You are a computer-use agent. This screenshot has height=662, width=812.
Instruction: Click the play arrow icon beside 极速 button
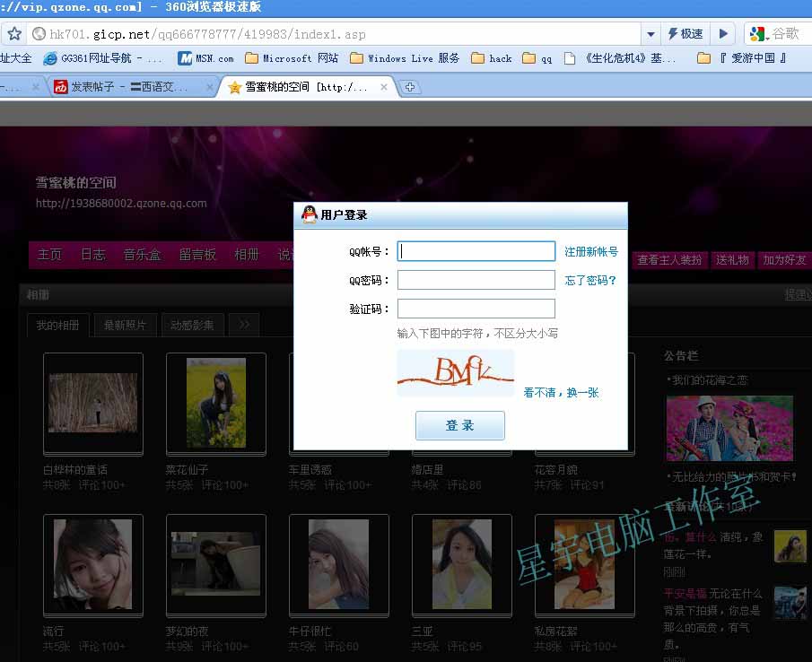(x=722, y=34)
